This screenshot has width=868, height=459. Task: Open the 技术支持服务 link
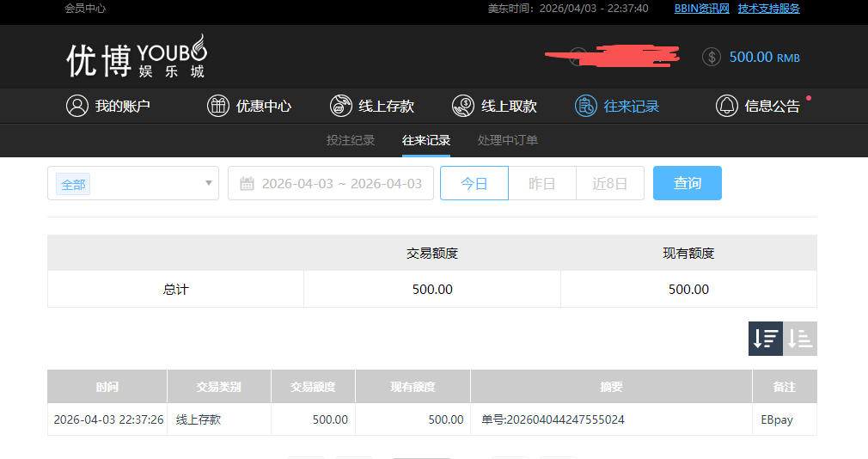point(768,9)
